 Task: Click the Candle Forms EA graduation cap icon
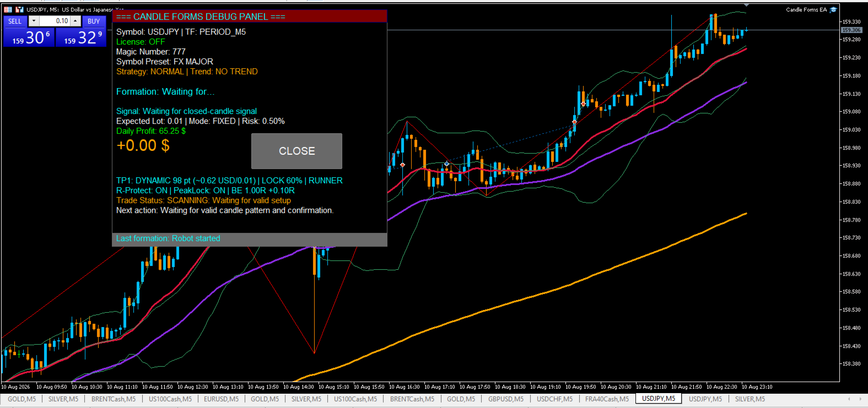coord(833,9)
